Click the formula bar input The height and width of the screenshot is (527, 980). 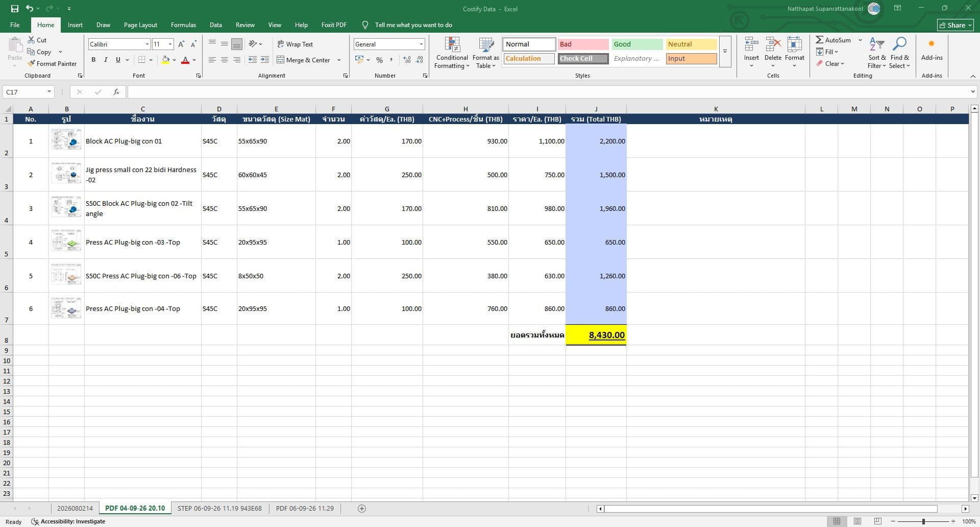(x=549, y=92)
